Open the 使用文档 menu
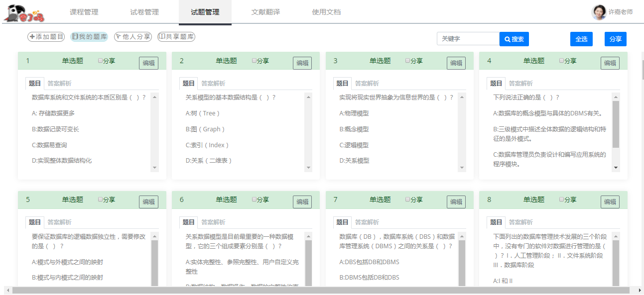This screenshot has width=644, height=295. (x=326, y=12)
